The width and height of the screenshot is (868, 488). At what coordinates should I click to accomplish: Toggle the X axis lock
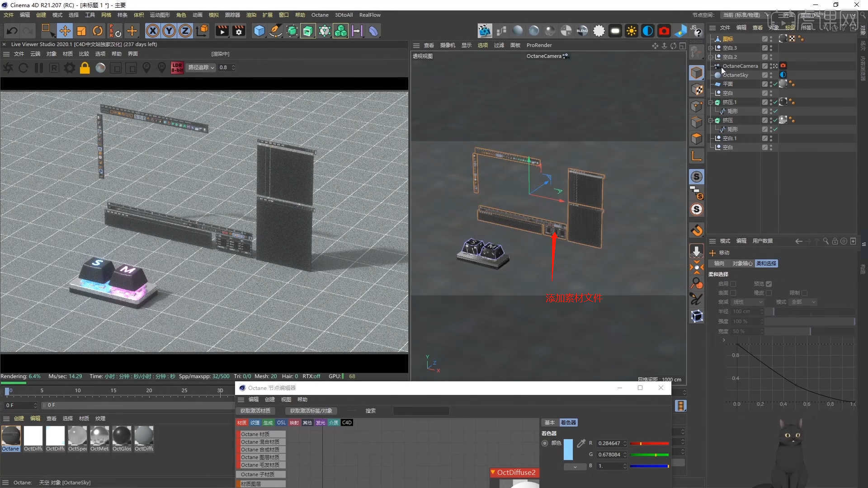click(153, 31)
